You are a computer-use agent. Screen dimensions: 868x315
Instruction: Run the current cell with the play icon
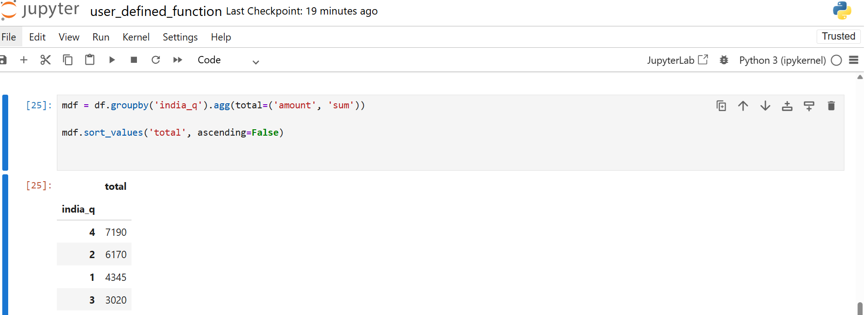[112, 60]
